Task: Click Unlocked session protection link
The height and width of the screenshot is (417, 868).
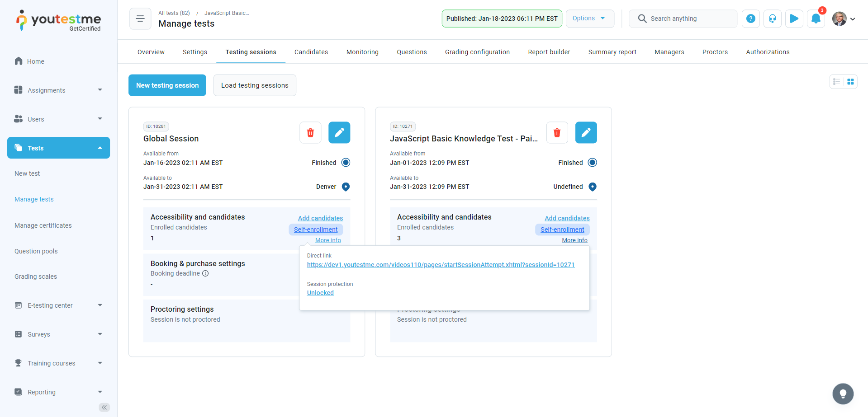Action: 320,293
